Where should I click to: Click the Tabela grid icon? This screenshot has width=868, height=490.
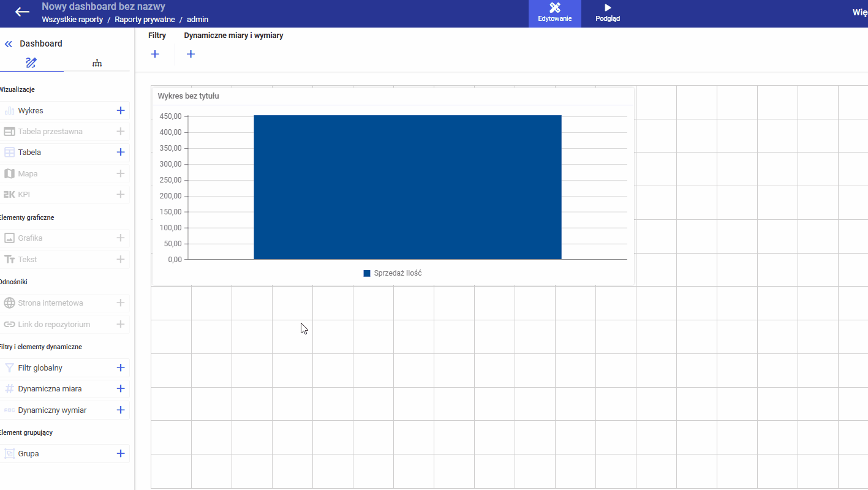[x=9, y=153]
